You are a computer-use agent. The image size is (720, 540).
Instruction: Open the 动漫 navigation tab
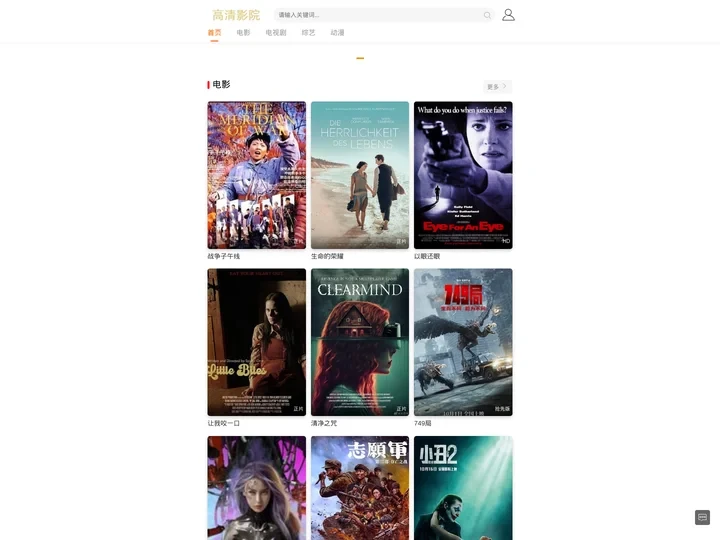(338, 33)
